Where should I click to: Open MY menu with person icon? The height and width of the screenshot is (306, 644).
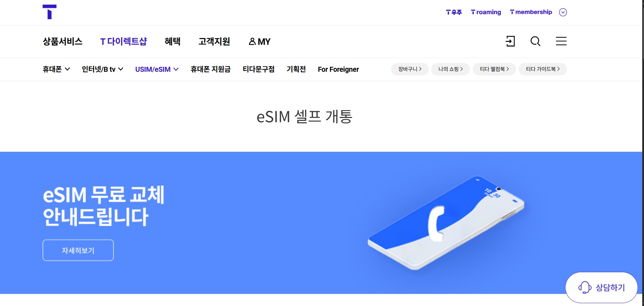(260, 42)
